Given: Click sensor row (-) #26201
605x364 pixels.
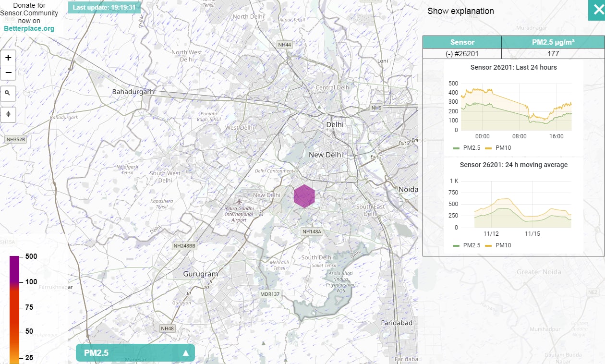Looking at the screenshot, I should (462, 54).
